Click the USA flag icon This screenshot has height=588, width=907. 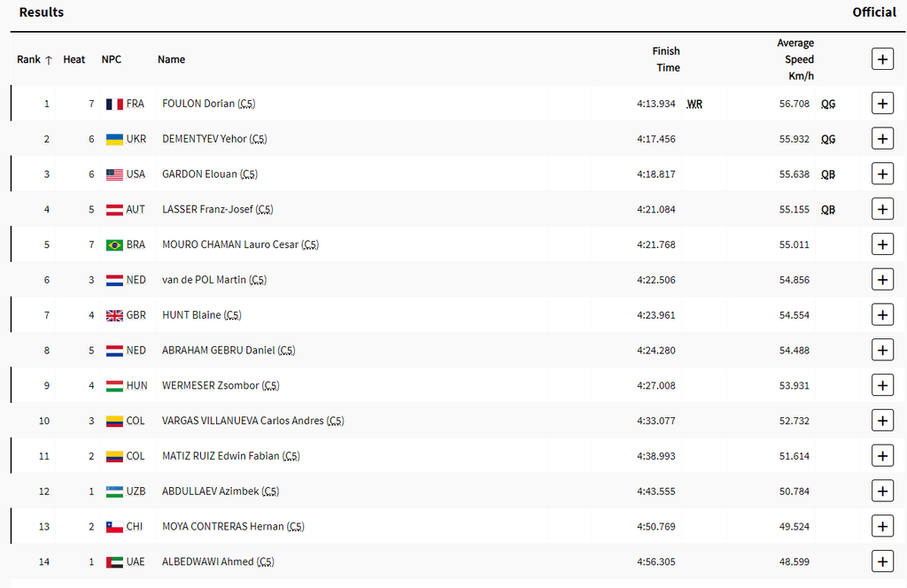114,174
